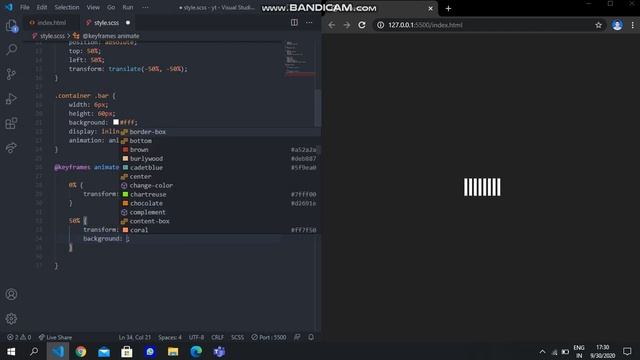Stop Live Server on Port : 5500
The width and height of the screenshot is (640, 360).
tap(269, 337)
